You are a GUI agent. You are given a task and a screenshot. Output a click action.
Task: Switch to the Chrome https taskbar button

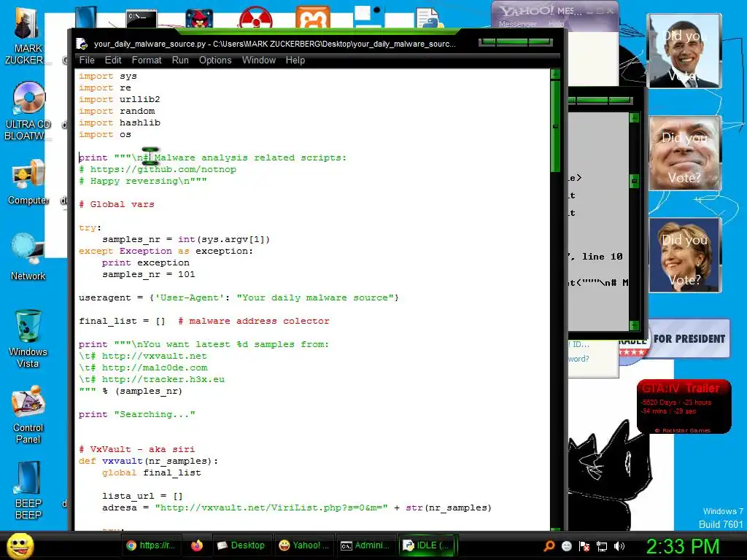[150, 545]
